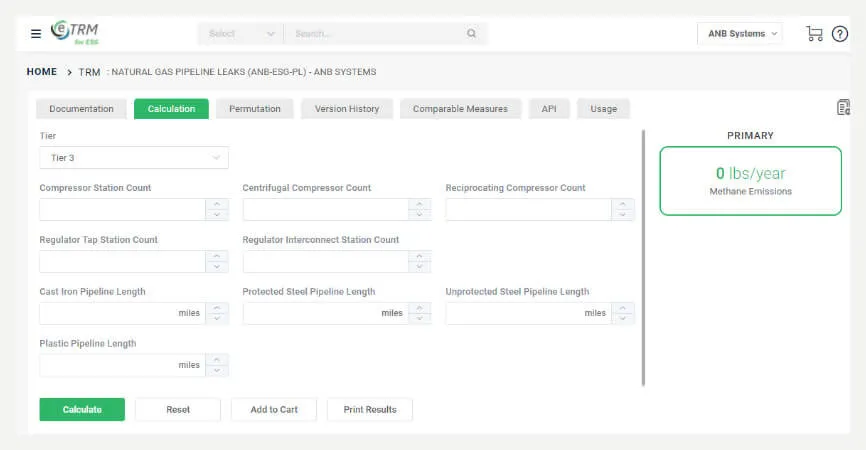Viewport: 866px width, 450px height.
Task: Open the ANB Systems account dropdown
Action: [739, 34]
